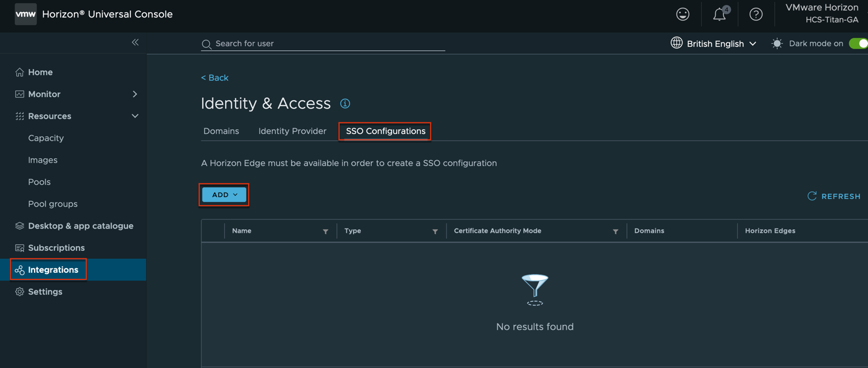The image size is (868, 368).
Task: Open Settings page label
Action: coord(45,292)
